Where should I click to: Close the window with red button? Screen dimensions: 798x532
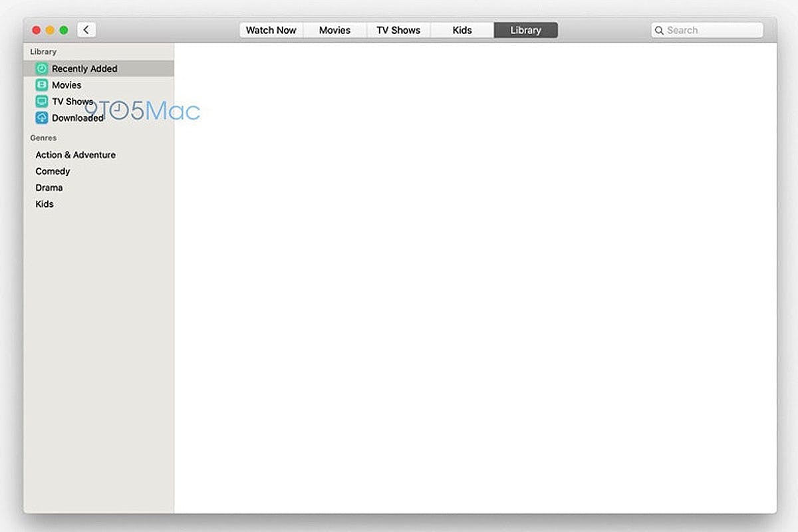coord(36,30)
